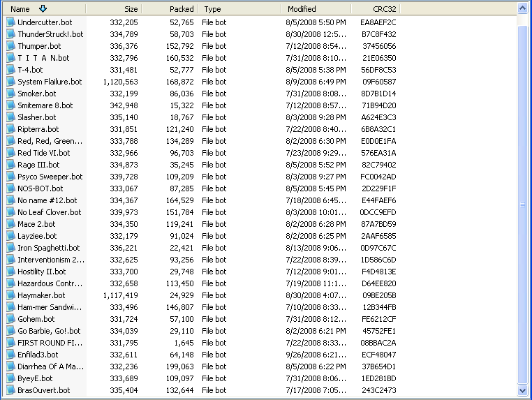Screen dimensions: 532x400
Task: Click the Enfilad3.bot file icon
Action: (11, 355)
